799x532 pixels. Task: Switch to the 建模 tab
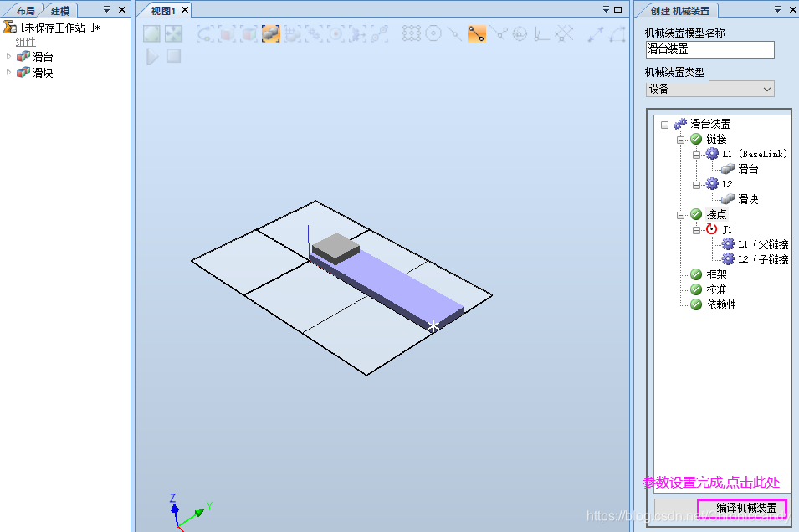60,10
